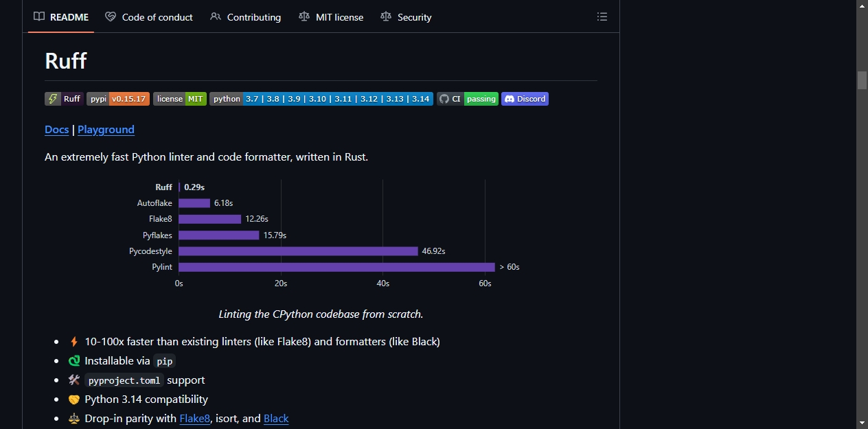The height and width of the screenshot is (429, 868).
Task: Follow the Flake8 link in drop-in parity bullet
Action: (195, 418)
